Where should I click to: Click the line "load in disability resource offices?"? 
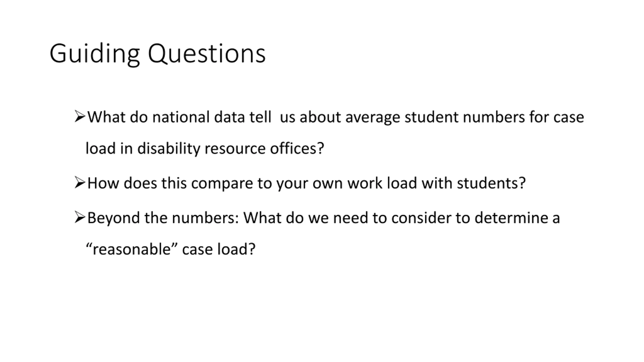(x=205, y=148)
